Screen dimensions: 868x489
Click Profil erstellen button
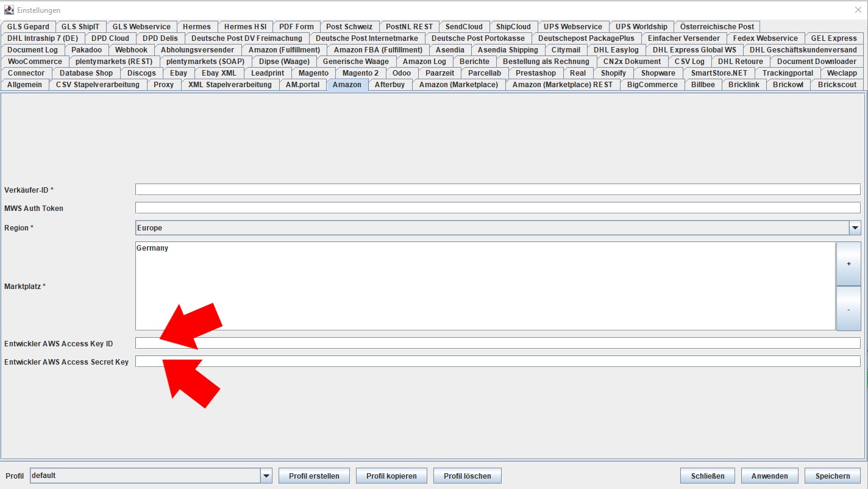pos(314,476)
